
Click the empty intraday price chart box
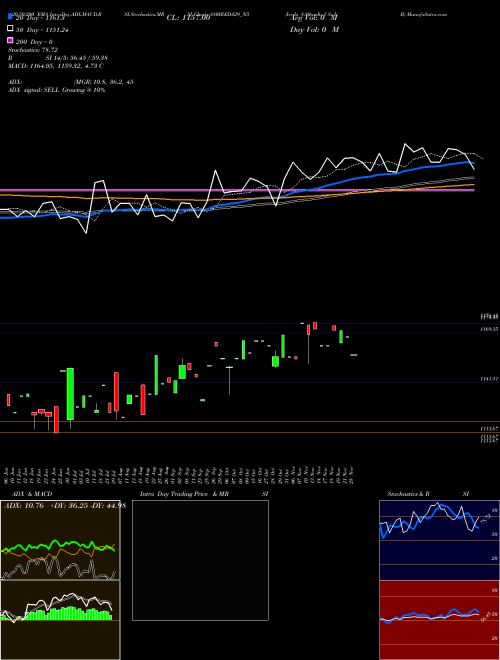pyautogui.click(x=200, y=560)
